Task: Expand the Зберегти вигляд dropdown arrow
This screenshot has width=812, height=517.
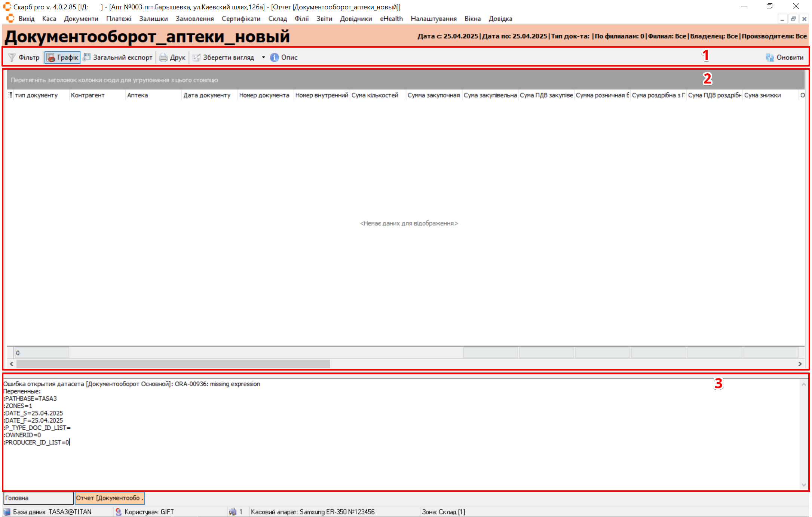Action: pos(263,57)
